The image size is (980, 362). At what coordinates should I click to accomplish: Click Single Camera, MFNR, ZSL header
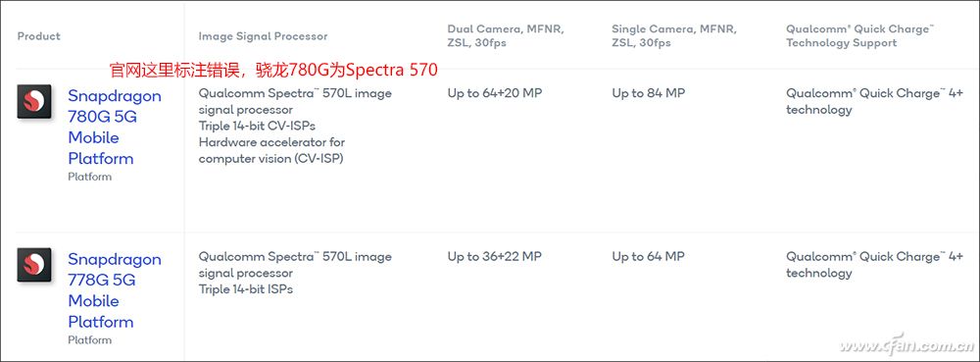(x=674, y=36)
